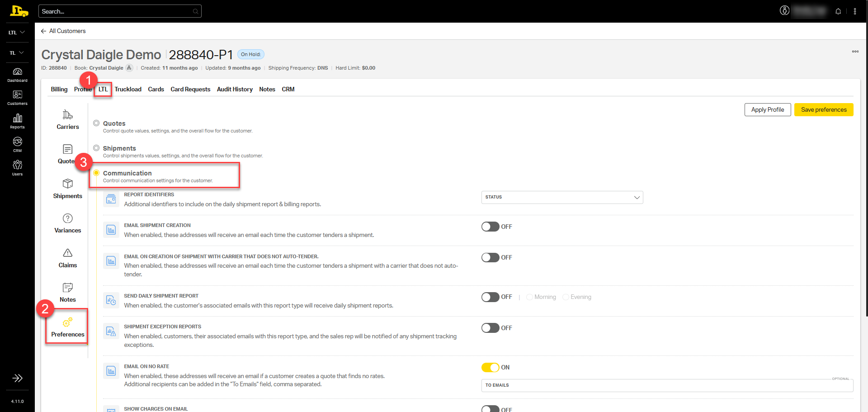Click the notification bell icon
The image size is (868, 412).
838,11
